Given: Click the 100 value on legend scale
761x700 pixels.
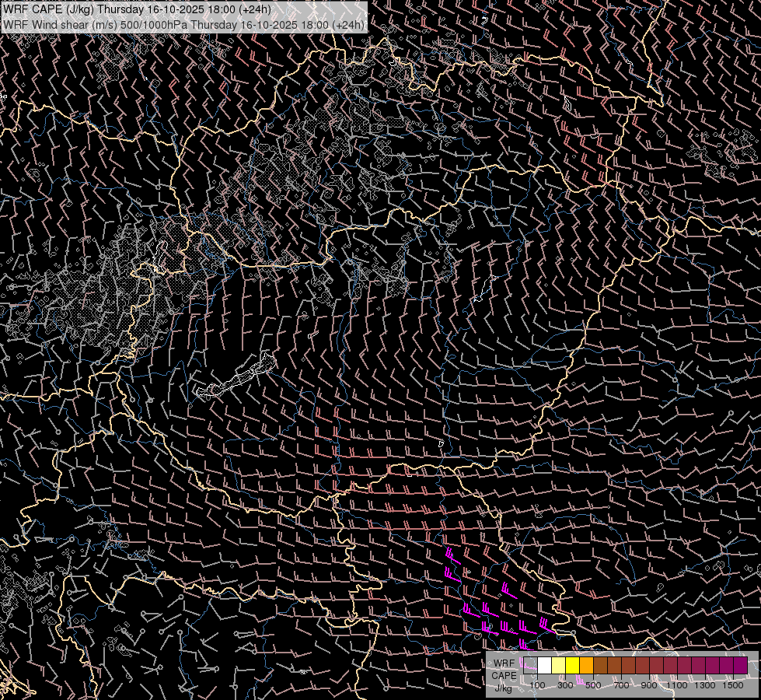Looking at the screenshot, I should tap(537, 685).
